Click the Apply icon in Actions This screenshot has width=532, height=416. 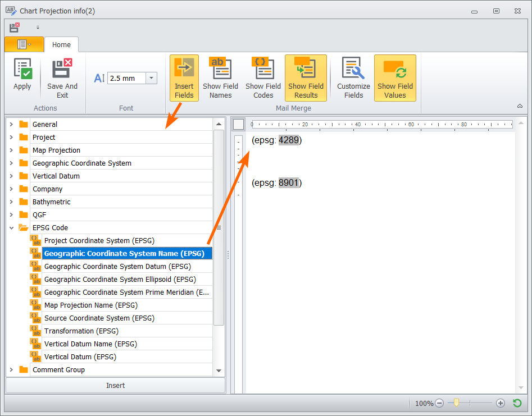[x=22, y=69]
